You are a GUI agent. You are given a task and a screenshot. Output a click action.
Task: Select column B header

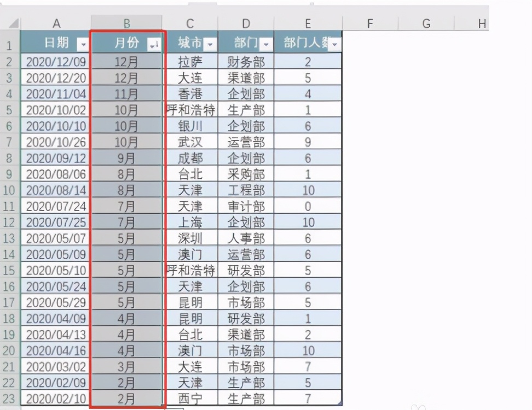tap(126, 24)
